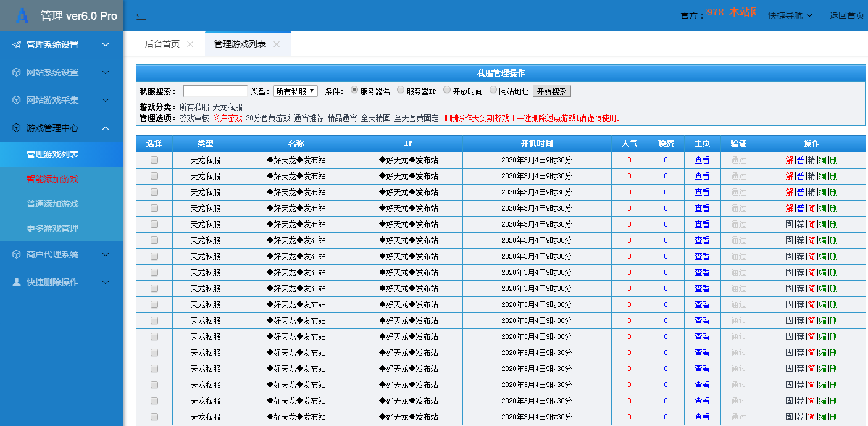Open the 精品通宵 option
The height and width of the screenshot is (426, 868).
pos(342,118)
